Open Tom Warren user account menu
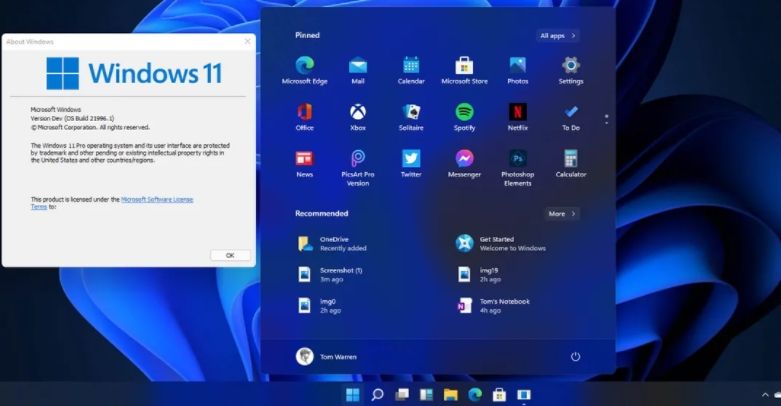 tap(326, 357)
